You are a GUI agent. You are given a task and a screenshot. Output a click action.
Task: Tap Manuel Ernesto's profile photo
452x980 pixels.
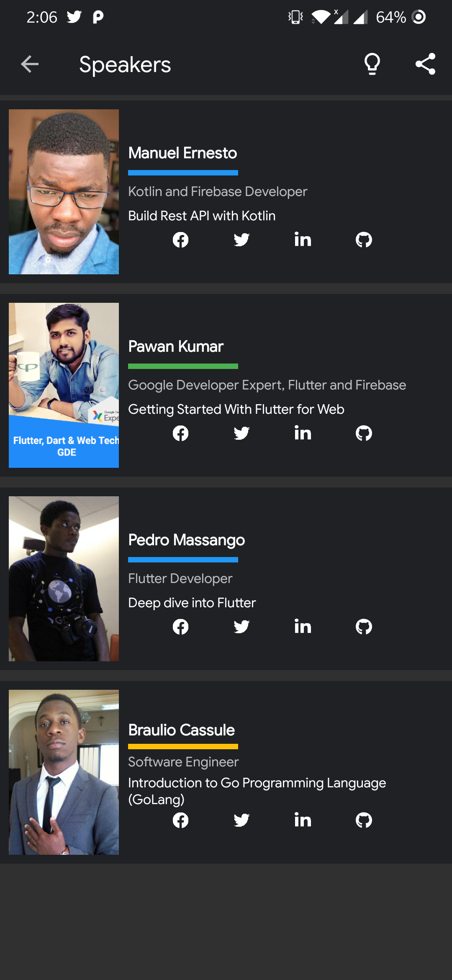click(x=64, y=192)
